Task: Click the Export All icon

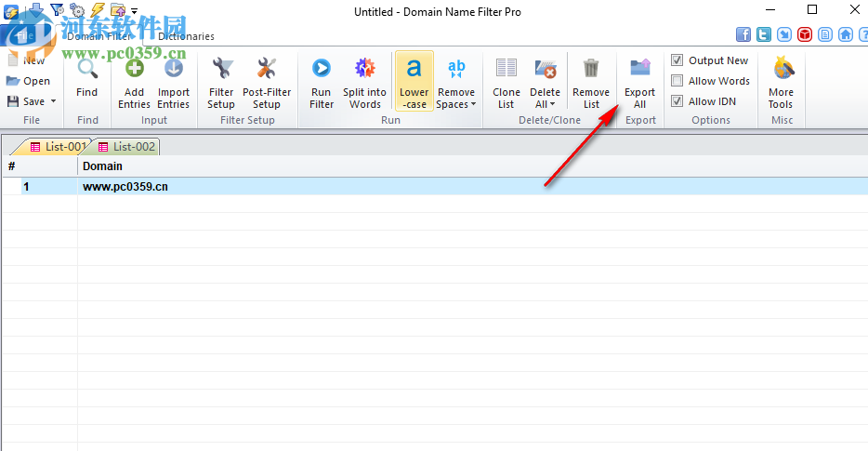Action: (x=640, y=69)
